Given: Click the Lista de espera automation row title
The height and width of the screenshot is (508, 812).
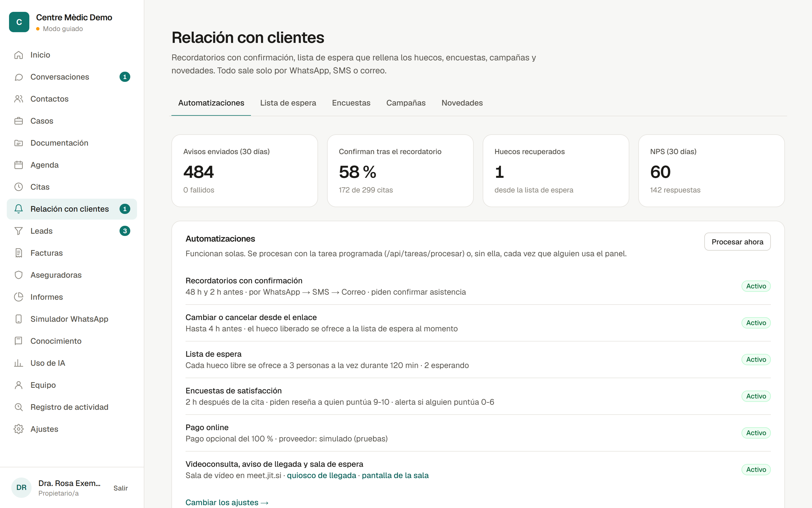Looking at the screenshot, I should 213,354.
